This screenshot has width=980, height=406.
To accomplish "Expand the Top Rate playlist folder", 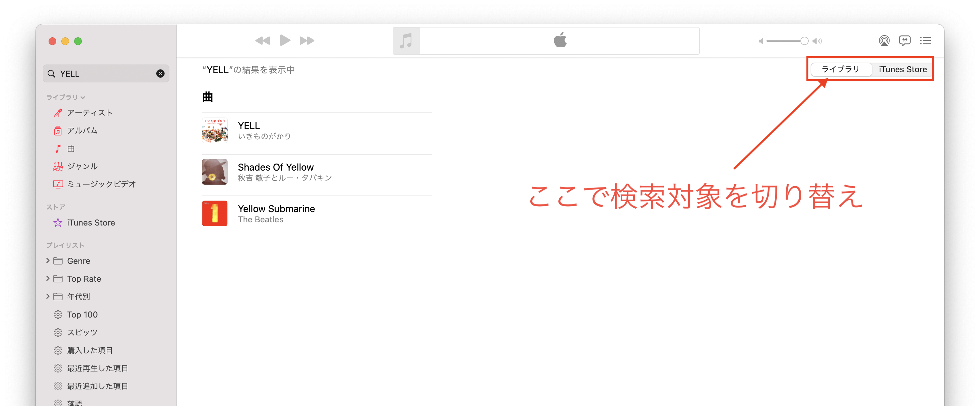I will coord(48,279).
